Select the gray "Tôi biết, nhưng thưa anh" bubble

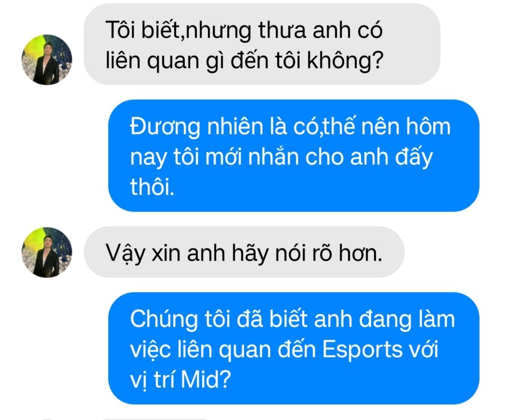pos(261,45)
